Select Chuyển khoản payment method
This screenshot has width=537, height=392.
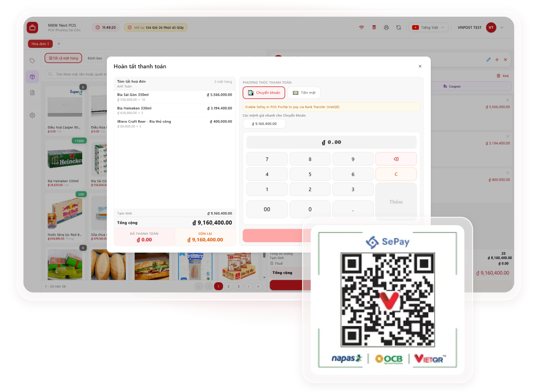click(x=264, y=93)
